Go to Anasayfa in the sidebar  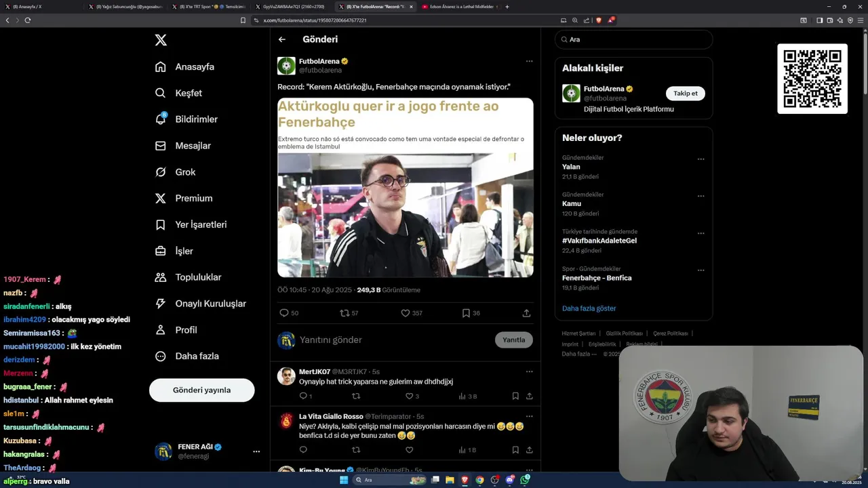pos(184,66)
